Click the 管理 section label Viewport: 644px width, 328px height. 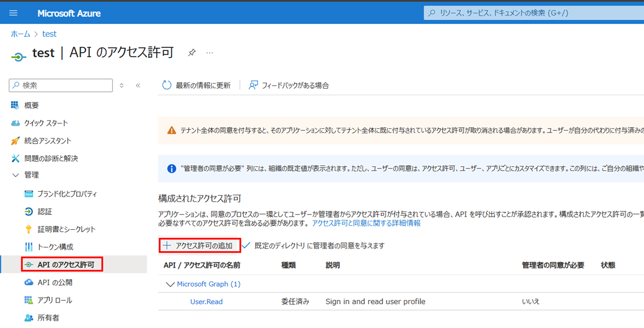tap(32, 175)
